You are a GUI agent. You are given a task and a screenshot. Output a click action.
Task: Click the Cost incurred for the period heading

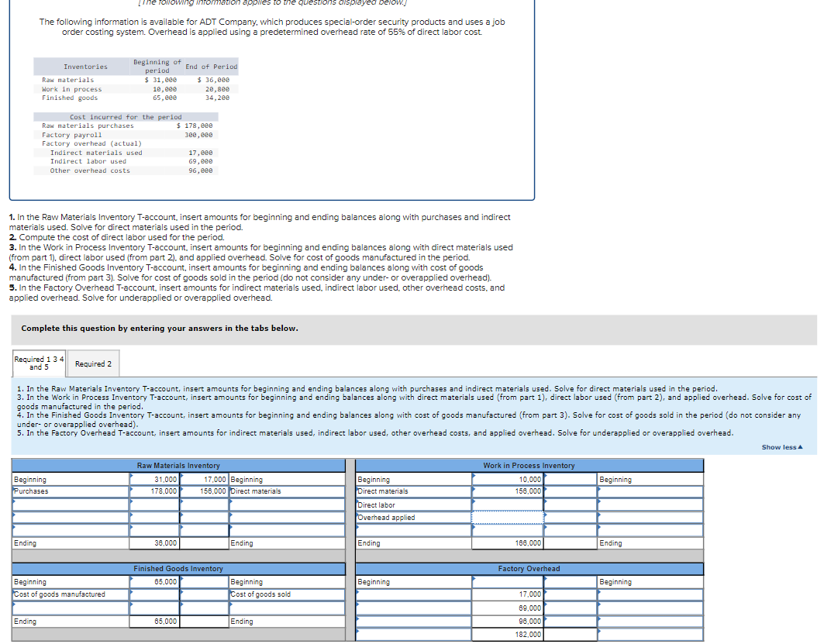pyautogui.click(x=126, y=117)
